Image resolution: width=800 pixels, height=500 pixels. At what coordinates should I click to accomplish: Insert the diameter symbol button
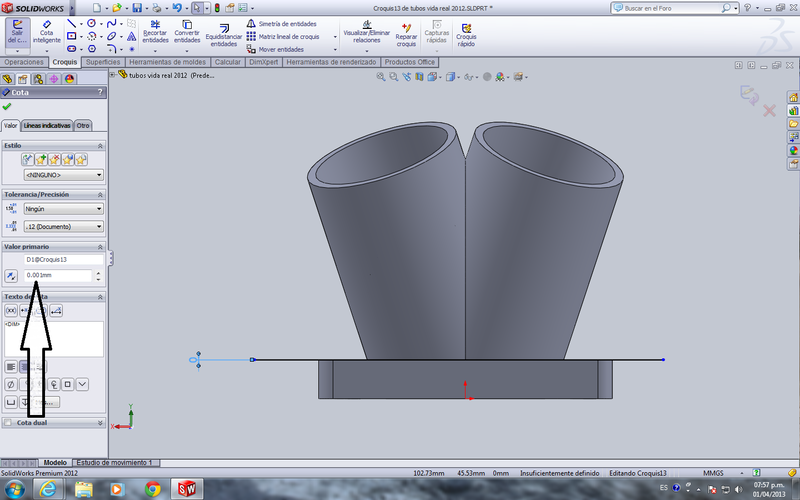11,384
